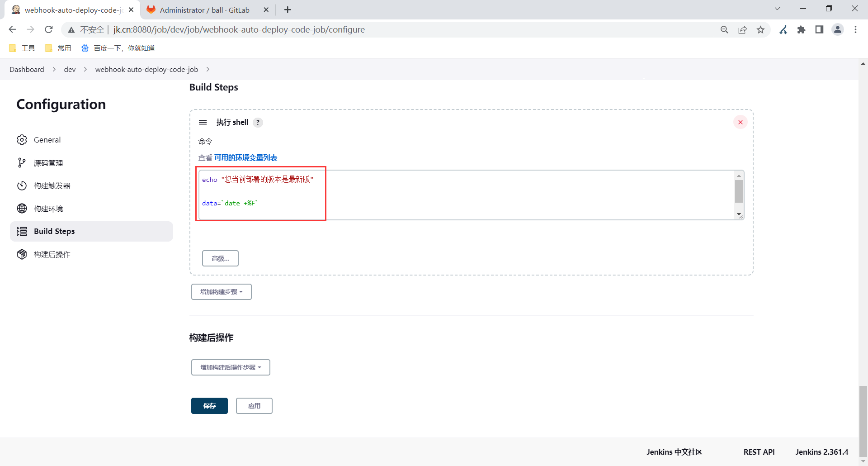This screenshot has width=868, height=466.
Task: Go back to previous page
Action: coord(12,29)
